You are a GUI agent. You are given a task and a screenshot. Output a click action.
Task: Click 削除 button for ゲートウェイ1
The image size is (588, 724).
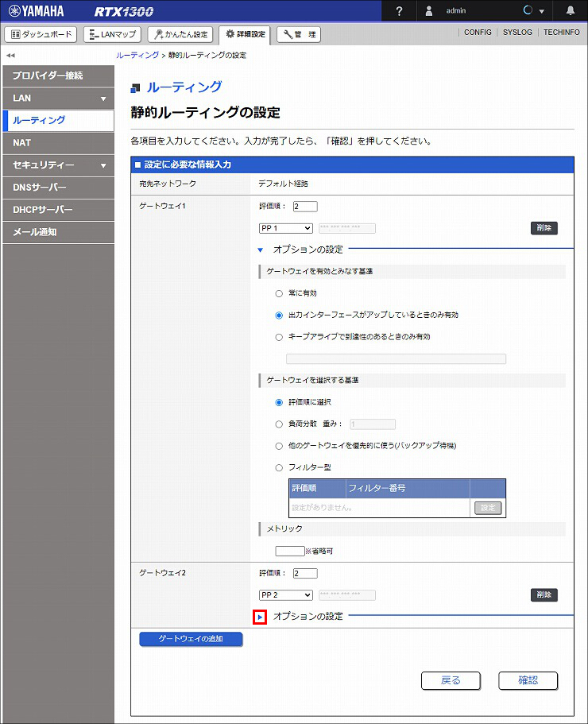click(x=544, y=228)
